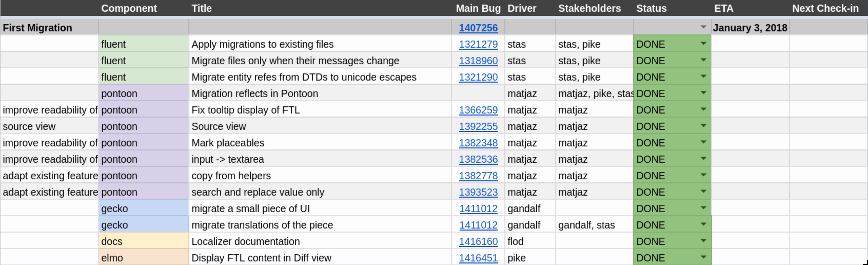Select the stakeholders cell matjaz, pike, stas
The height and width of the screenshot is (265, 868).
(594, 93)
